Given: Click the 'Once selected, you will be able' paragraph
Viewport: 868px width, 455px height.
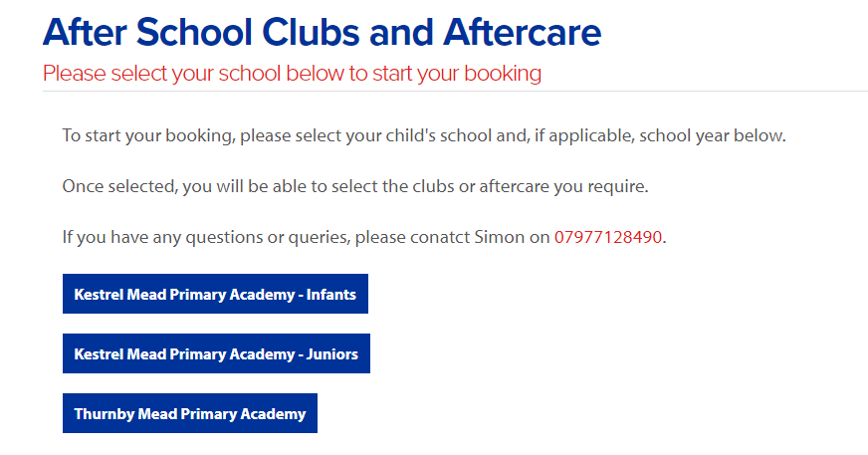Looking at the screenshot, I should 355,186.
